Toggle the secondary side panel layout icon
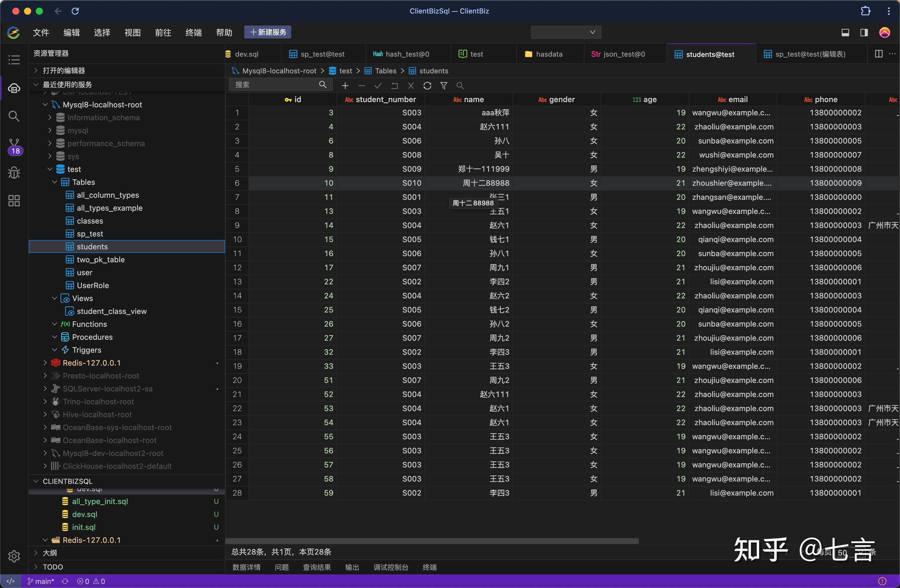 tap(864, 33)
